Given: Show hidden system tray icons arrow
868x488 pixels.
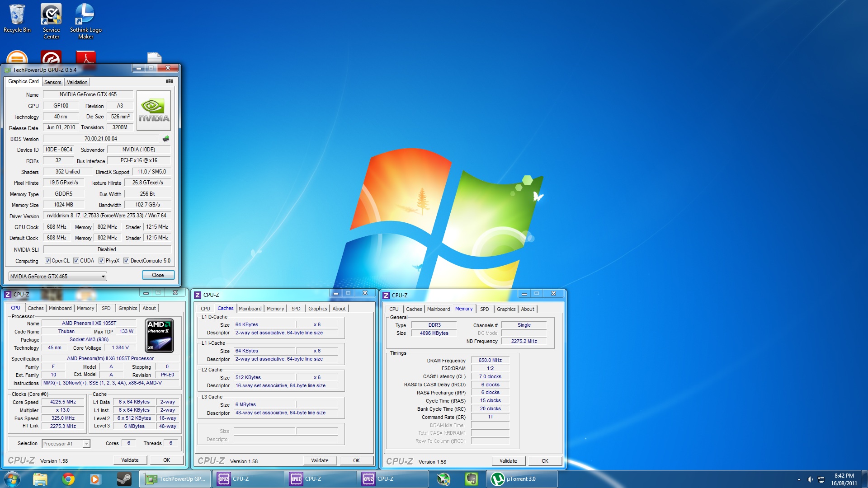Looking at the screenshot, I should pos(799,479).
